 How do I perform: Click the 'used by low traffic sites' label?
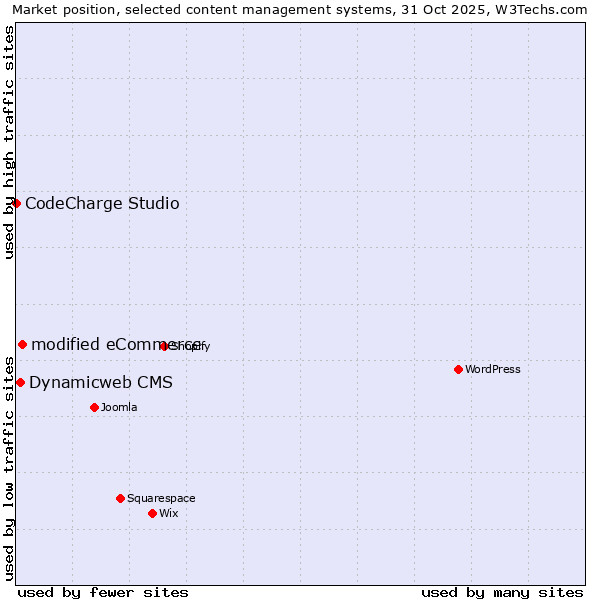(x=9, y=468)
